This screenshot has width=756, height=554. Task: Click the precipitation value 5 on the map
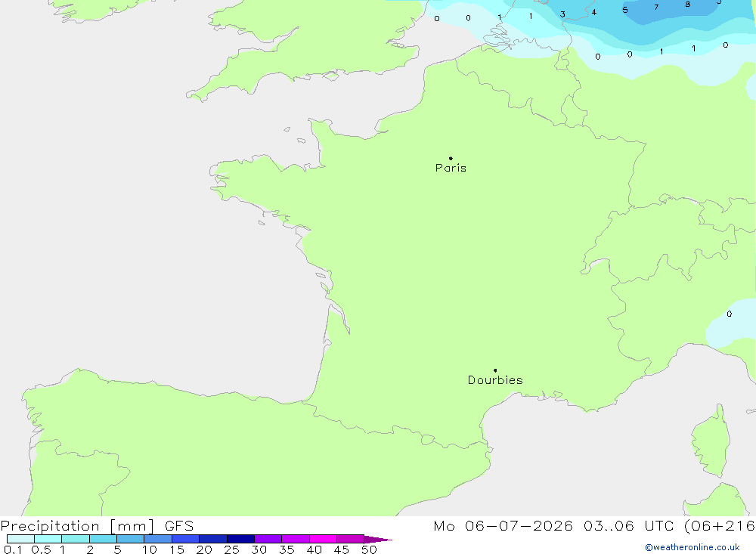[625, 10]
